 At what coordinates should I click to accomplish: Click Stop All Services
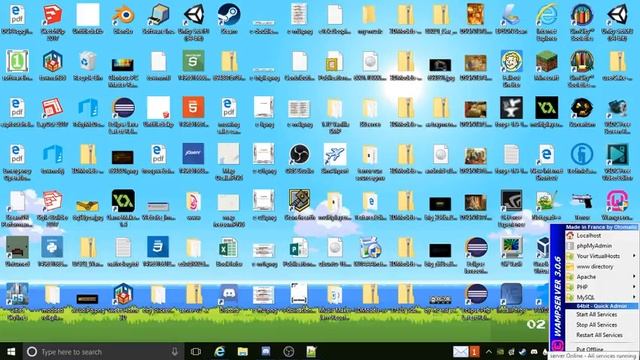click(x=596, y=324)
